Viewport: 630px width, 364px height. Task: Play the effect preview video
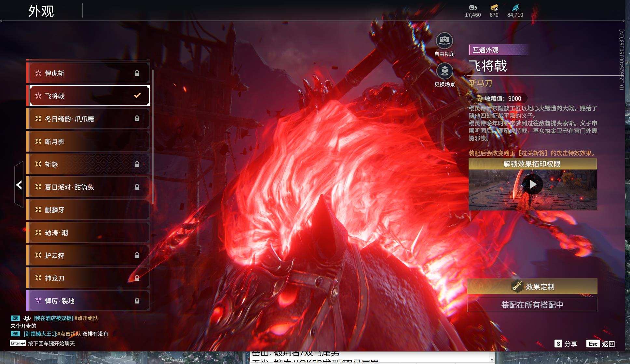(532, 184)
